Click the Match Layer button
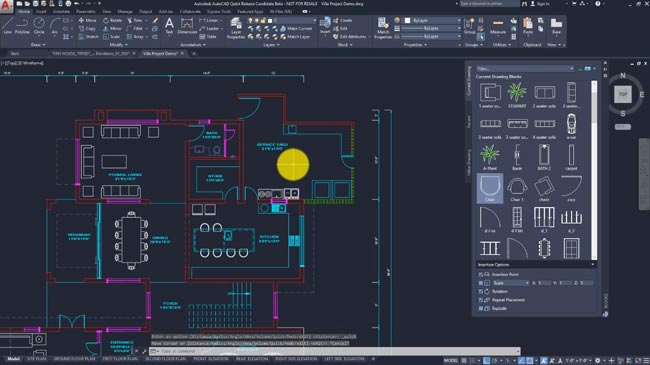The width and height of the screenshot is (650, 365). 295,36
